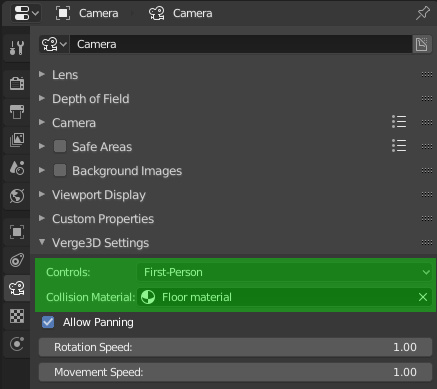Open the Object properties tab

point(17,232)
